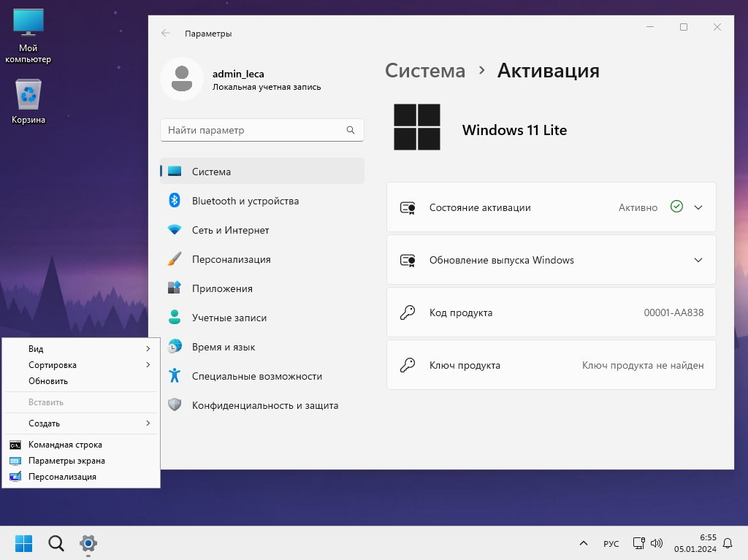
Task: Choose Refresh from the context menu
Action: pos(48,381)
